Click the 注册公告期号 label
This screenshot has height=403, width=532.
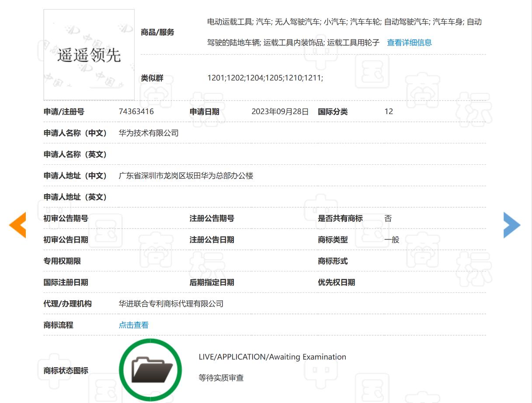pyautogui.click(x=212, y=218)
